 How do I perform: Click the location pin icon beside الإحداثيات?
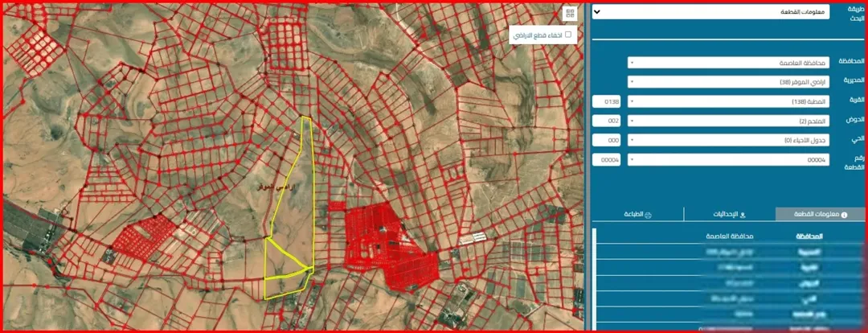pos(743,215)
